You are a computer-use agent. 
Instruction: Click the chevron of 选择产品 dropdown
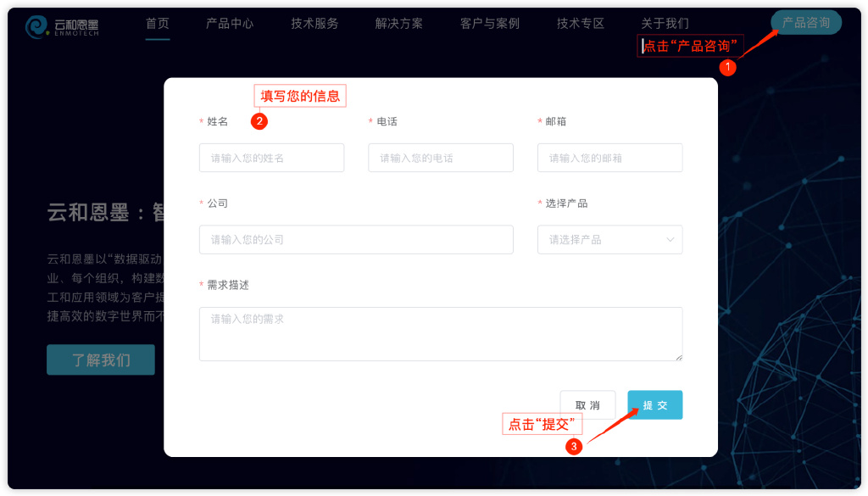[670, 240]
